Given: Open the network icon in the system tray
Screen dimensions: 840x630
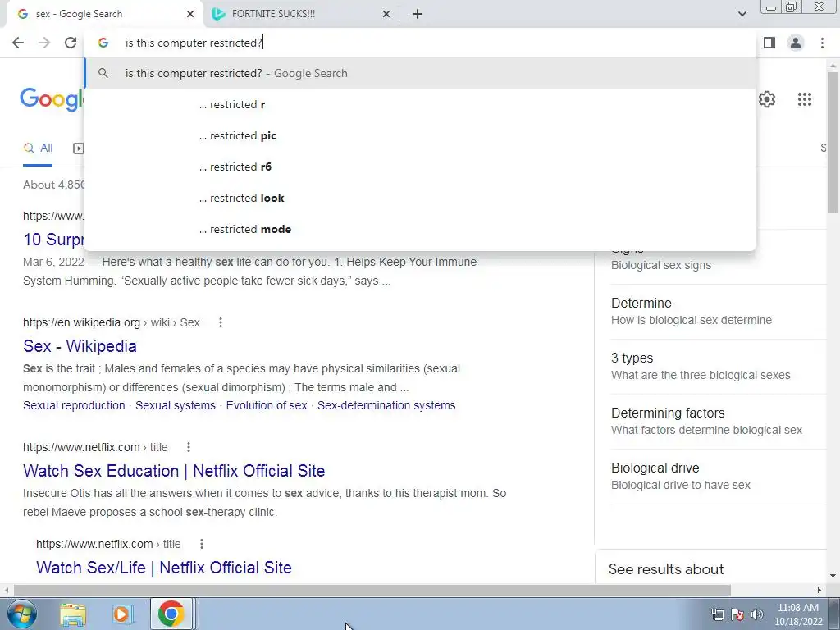Looking at the screenshot, I should point(717,614).
